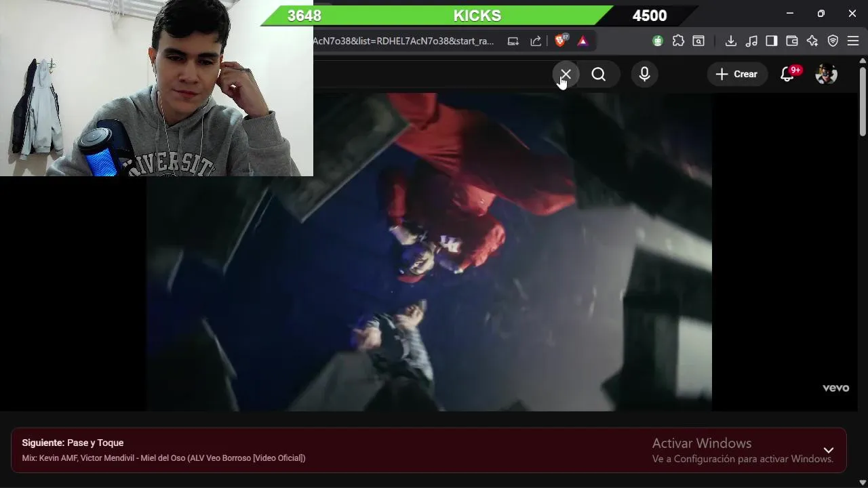Open the green robot extension icon
868x488 pixels.
tap(658, 41)
